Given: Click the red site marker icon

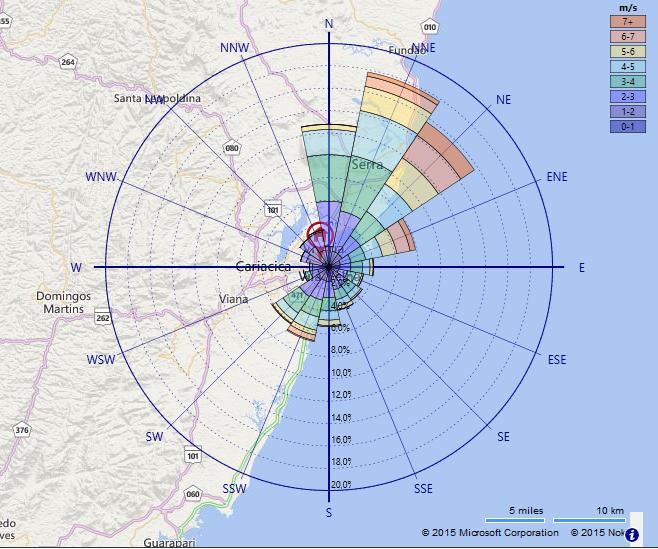Looking at the screenshot, I should (320, 236).
